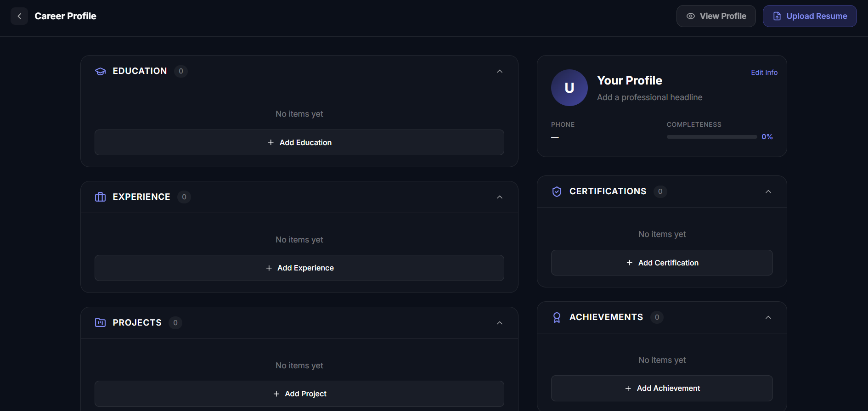868x411 pixels.
Task: Click the Add Achievement button
Action: [662, 388]
